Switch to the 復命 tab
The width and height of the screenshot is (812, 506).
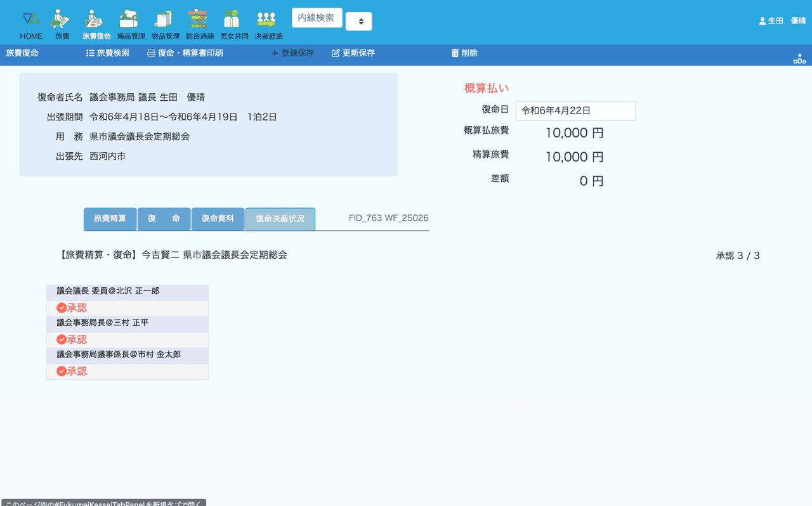click(164, 219)
